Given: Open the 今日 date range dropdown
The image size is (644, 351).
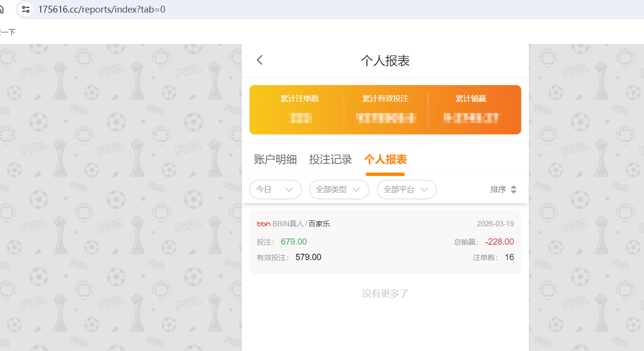Looking at the screenshot, I should (x=276, y=190).
